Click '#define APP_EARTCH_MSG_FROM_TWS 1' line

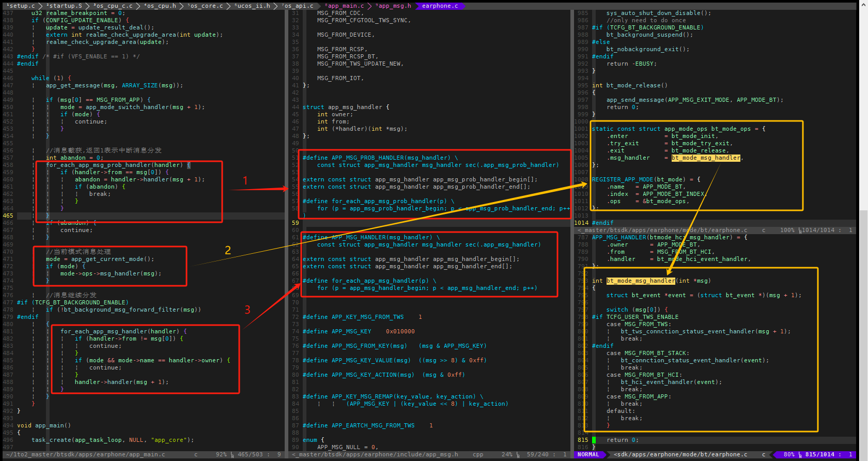pyautogui.click(x=367, y=425)
